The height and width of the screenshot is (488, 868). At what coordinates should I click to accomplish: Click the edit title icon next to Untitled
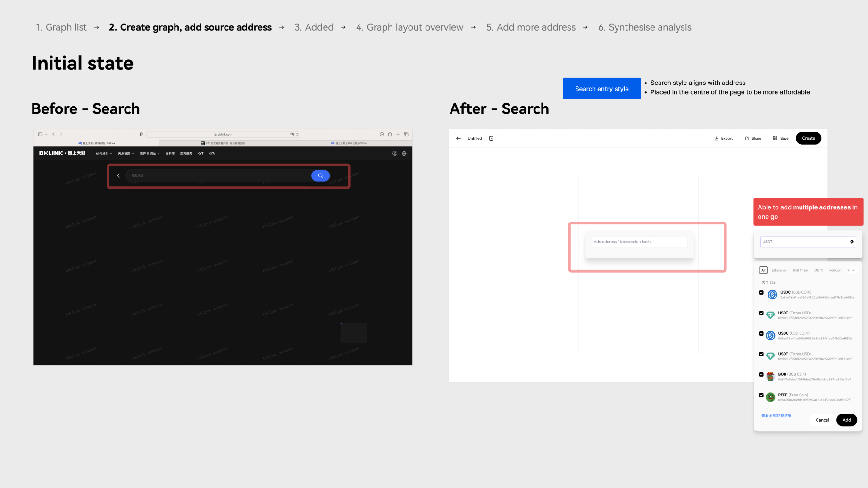(x=491, y=138)
